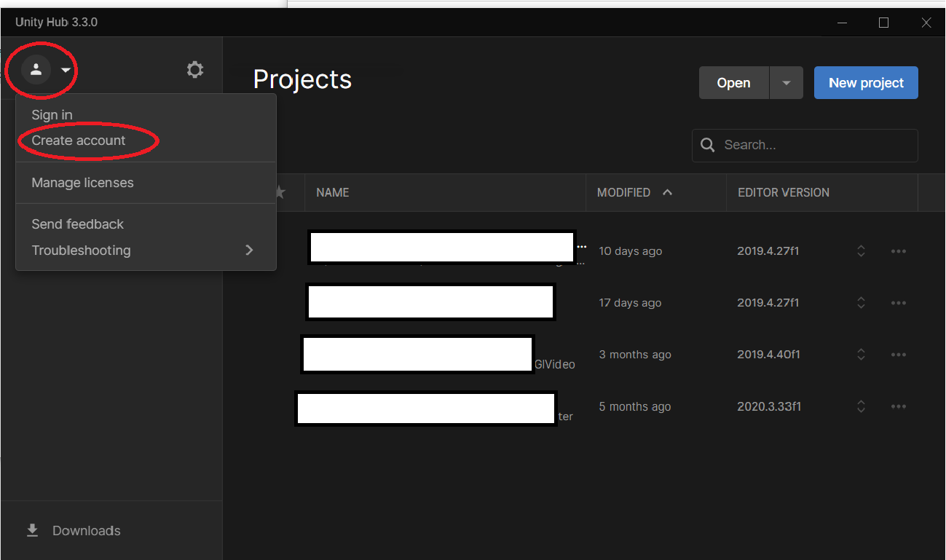Sort projects by MODIFIED column
This screenshot has width=946, height=560.
pos(623,192)
